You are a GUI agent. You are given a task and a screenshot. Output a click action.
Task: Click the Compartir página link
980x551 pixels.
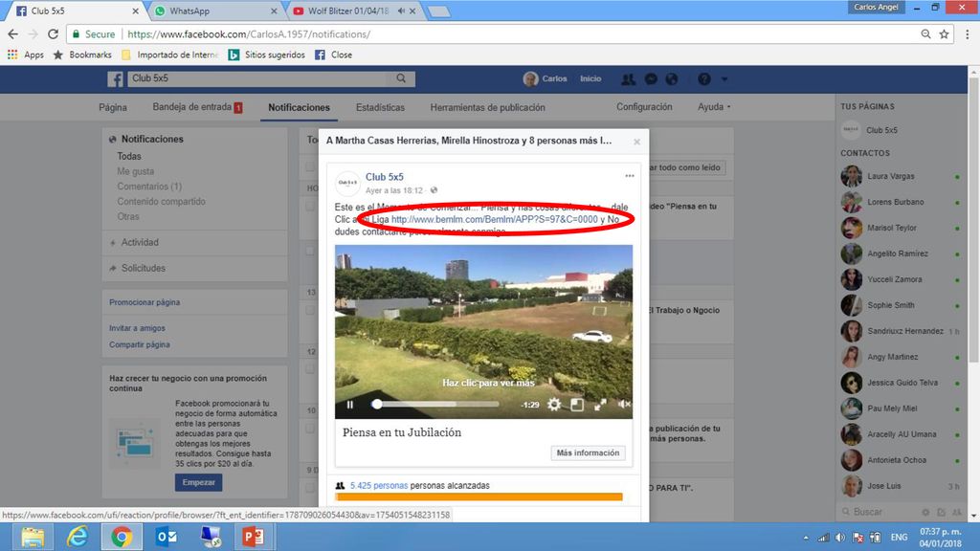coord(140,344)
